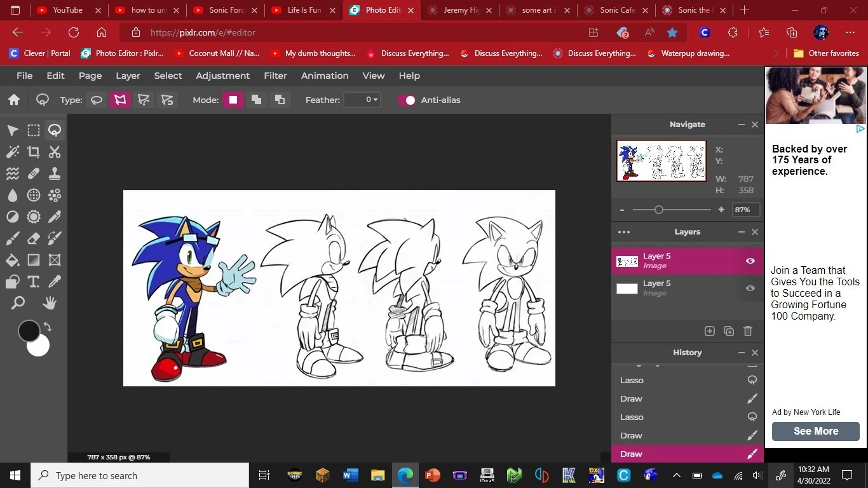Activate the Text tool
Image resolution: width=868 pixels, height=488 pixels.
[x=33, y=281]
